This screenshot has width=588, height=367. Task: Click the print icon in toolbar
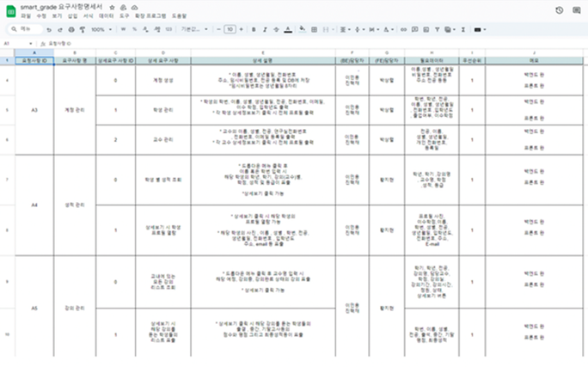[71, 29]
